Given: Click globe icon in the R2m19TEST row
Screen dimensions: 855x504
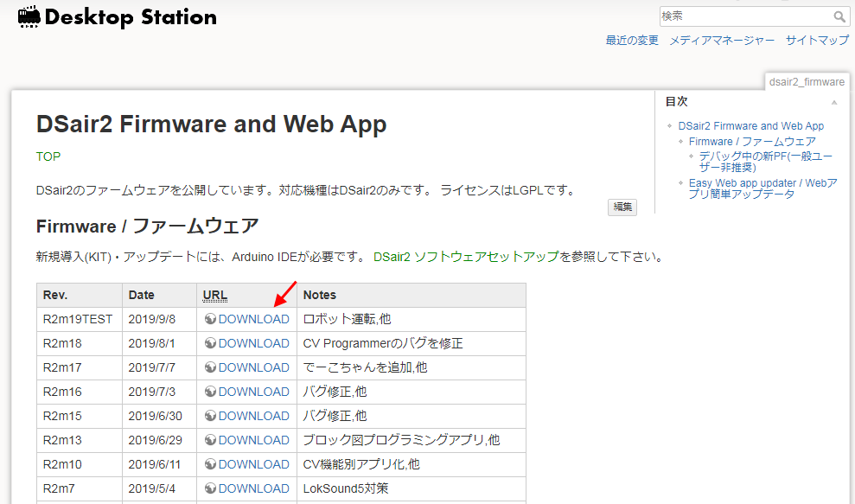Looking at the screenshot, I should pyautogui.click(x=210, y=319).
